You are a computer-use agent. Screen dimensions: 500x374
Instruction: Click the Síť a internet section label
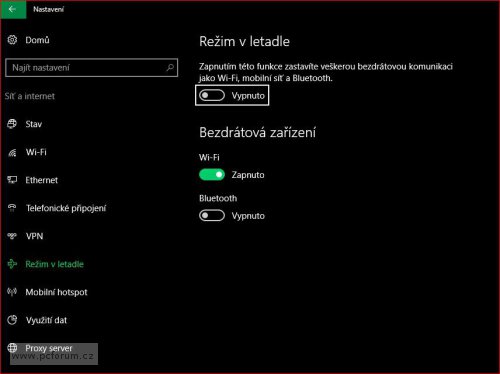point(30,96)
